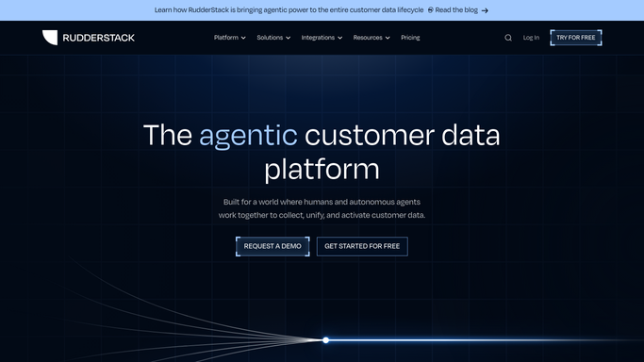Click the RudderStack logo
Viewport: 644px width, 362px height.
[x=89, y=38]
